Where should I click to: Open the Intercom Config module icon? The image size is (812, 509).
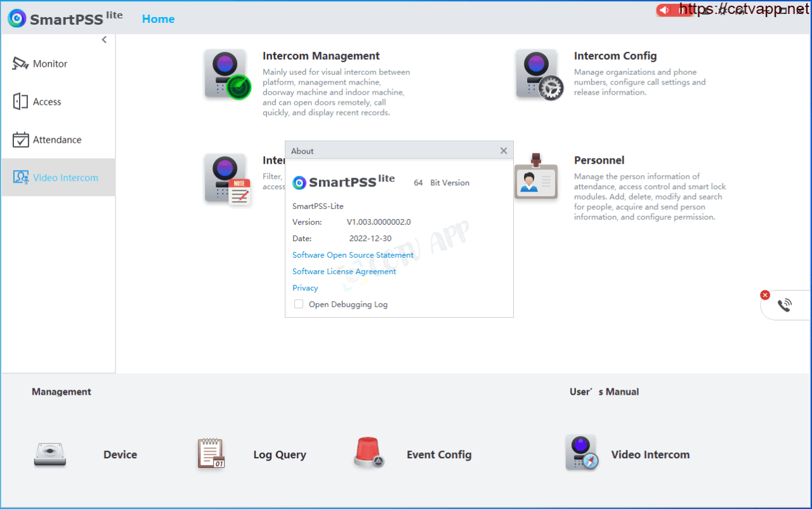(539, 74)
